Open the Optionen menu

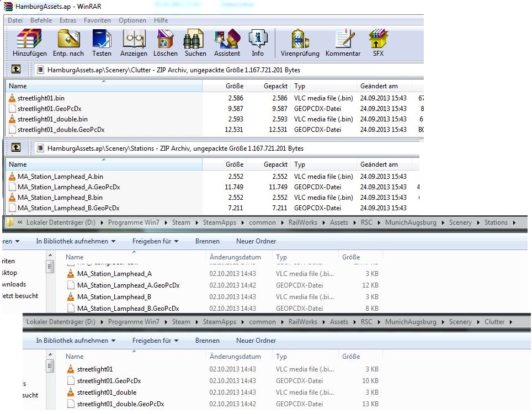click(x=132, y=20)
